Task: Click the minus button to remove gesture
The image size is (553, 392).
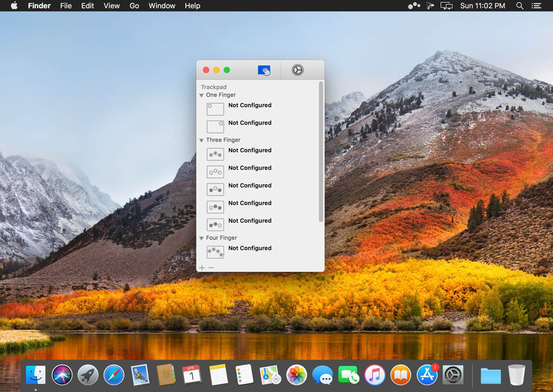Action: point(211,268)
